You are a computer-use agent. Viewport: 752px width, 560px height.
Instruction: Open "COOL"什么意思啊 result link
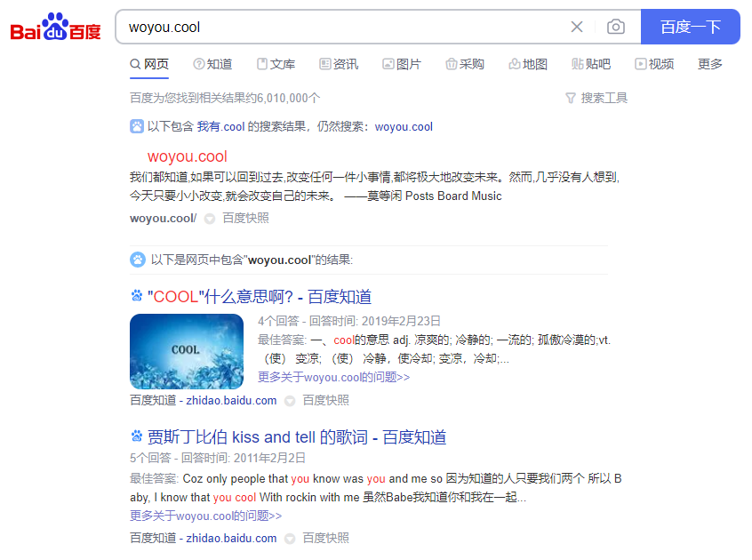[260, 297]
